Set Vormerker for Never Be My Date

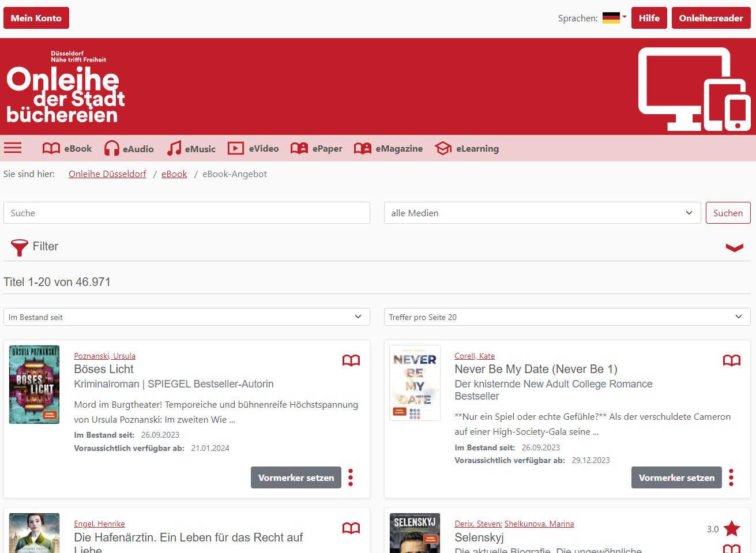tap(677, 477)
